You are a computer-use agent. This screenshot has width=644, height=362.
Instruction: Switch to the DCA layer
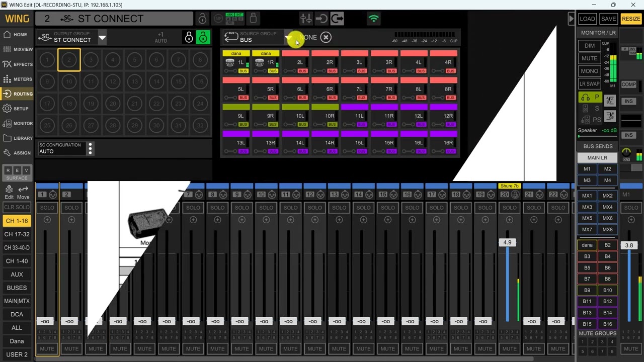click(x=17, y=315)
